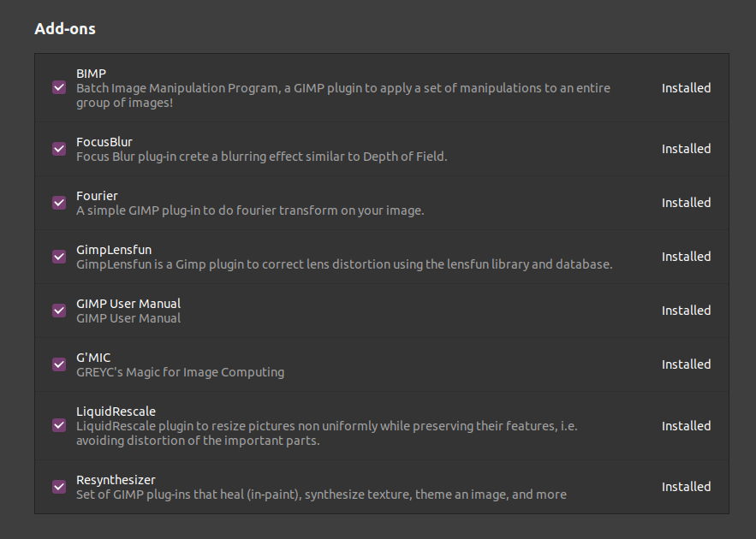The width and height of the screenshot is (756, 539).
Task: Click the BIMP add-on title
Action: pyautogui.click(x=91, y=74)
